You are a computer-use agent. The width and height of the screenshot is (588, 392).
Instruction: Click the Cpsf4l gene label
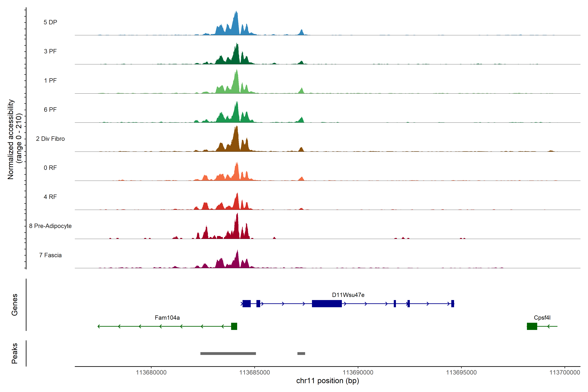542,318
